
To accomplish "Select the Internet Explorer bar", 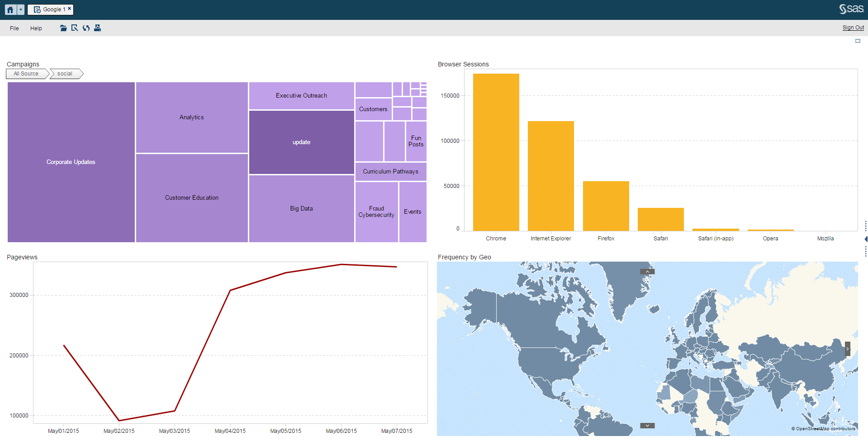I will (x=551, y=176).
